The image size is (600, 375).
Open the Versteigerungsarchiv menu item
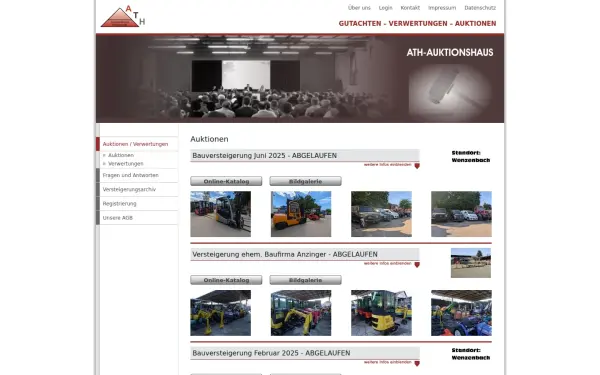point(129,189)
